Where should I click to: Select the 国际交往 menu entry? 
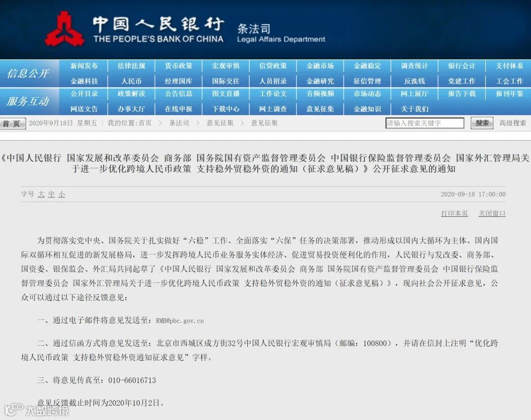(x=226, y=81)
